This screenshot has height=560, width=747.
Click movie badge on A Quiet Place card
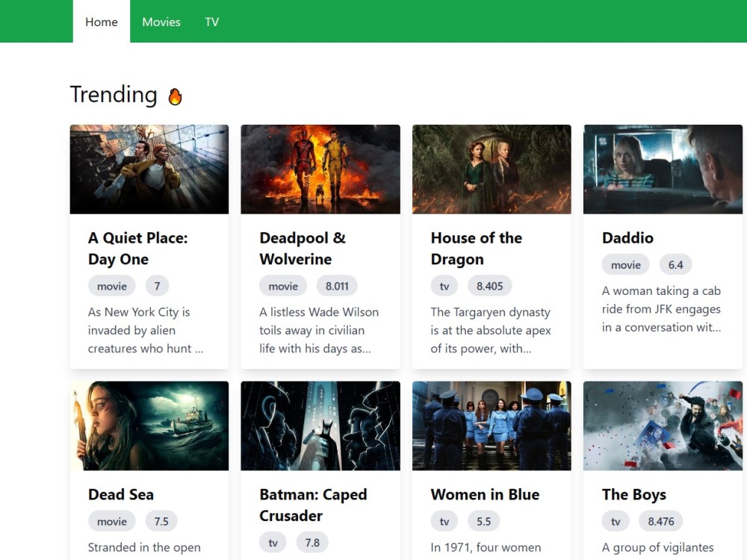[x=112, y=286]
